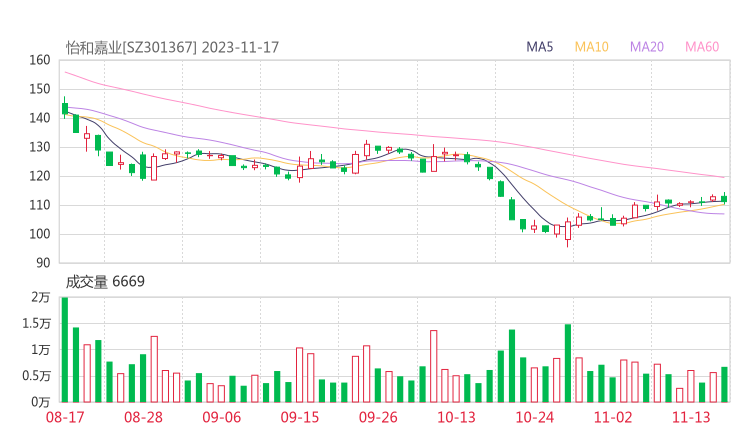
Task: Select the 10-13 date axis label
Action: [456, 417]
